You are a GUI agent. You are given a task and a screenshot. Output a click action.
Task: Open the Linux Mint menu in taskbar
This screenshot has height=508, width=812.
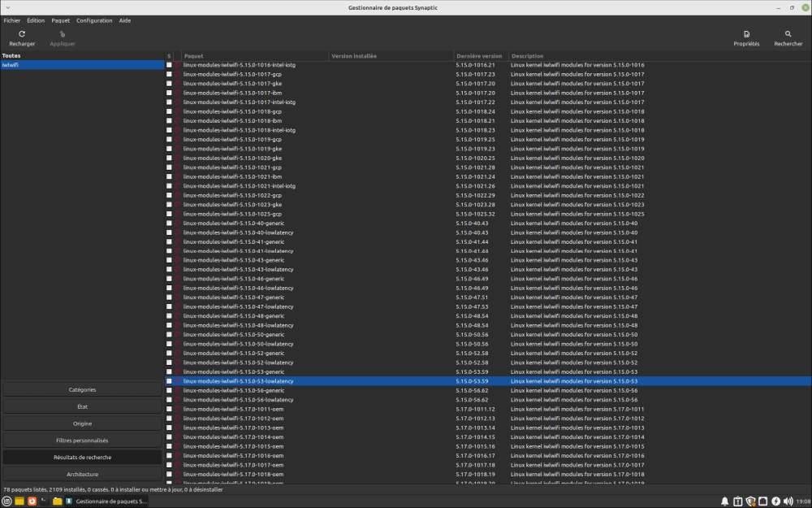click(x=7, y=501)
